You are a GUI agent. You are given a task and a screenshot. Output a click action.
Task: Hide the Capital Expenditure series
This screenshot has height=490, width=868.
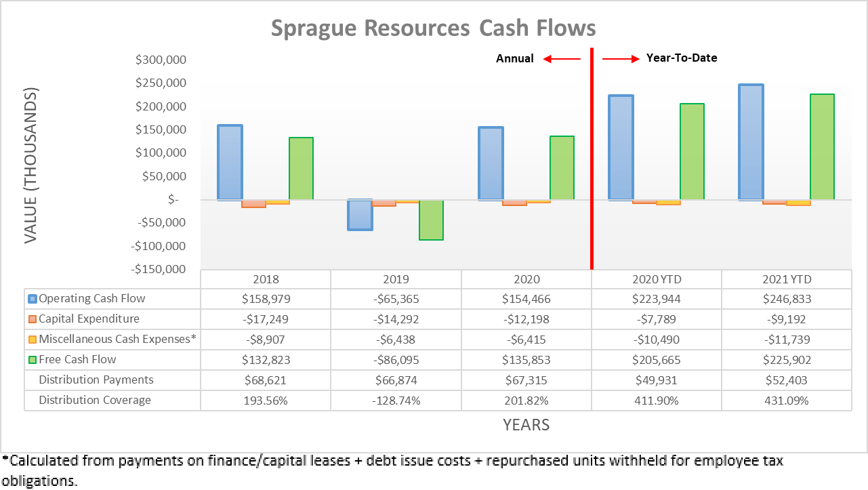[x=88, y=319]
